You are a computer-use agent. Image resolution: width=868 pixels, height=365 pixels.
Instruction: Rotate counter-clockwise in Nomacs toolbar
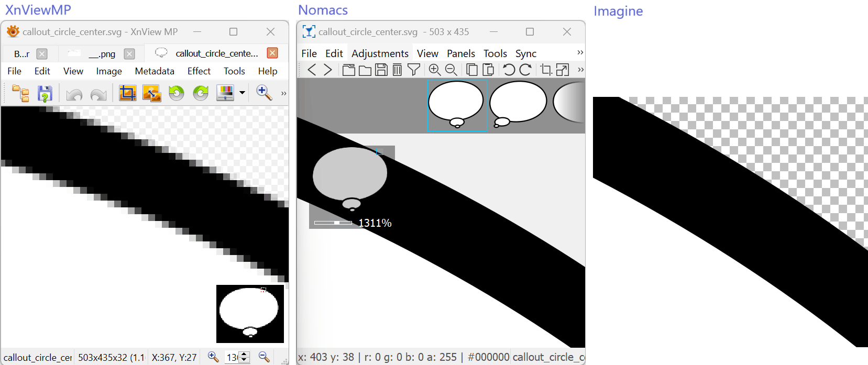point(509,70)
